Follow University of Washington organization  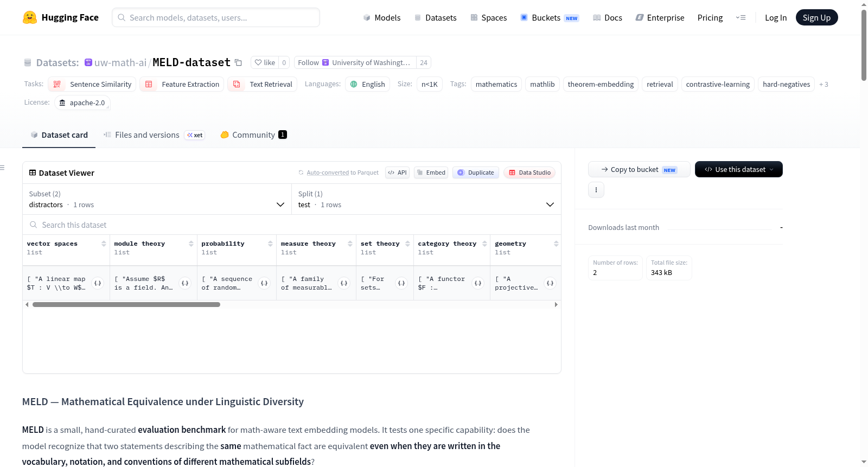(308, 62)
